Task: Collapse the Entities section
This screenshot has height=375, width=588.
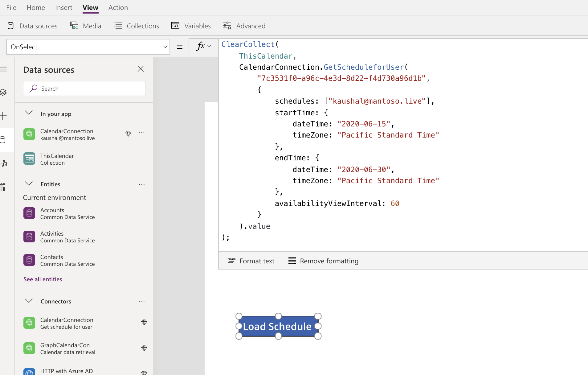Action: 29,184
